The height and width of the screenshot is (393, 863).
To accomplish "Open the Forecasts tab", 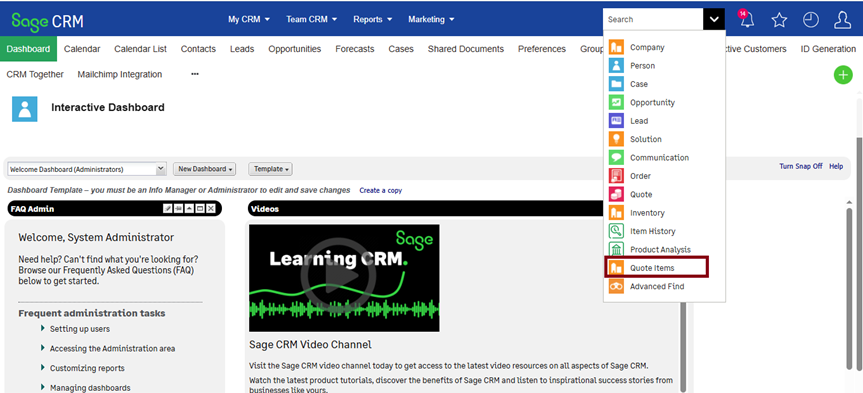I will pyautogui.click(x=354, y=49).
